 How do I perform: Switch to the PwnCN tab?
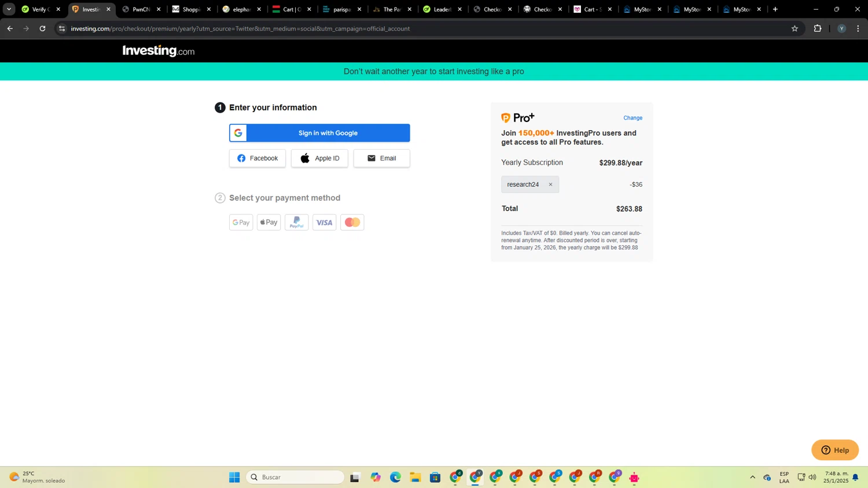tap(142, 9)
